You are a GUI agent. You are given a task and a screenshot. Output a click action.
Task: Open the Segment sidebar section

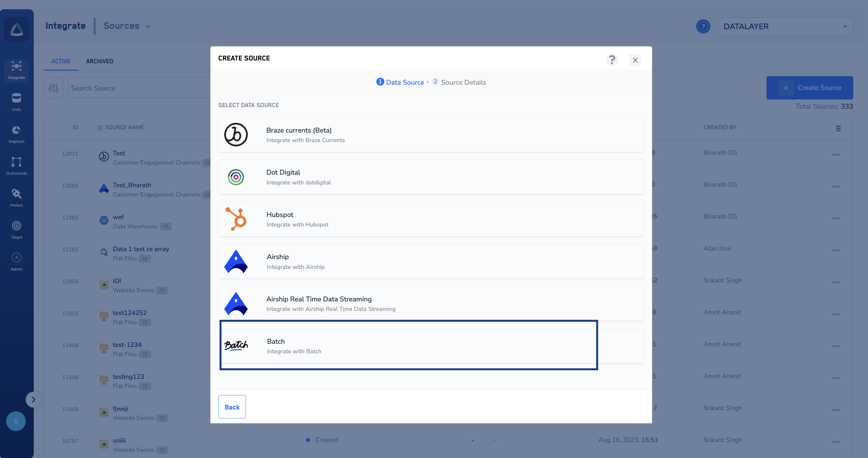pyautogui.click(x=16, y=134)
